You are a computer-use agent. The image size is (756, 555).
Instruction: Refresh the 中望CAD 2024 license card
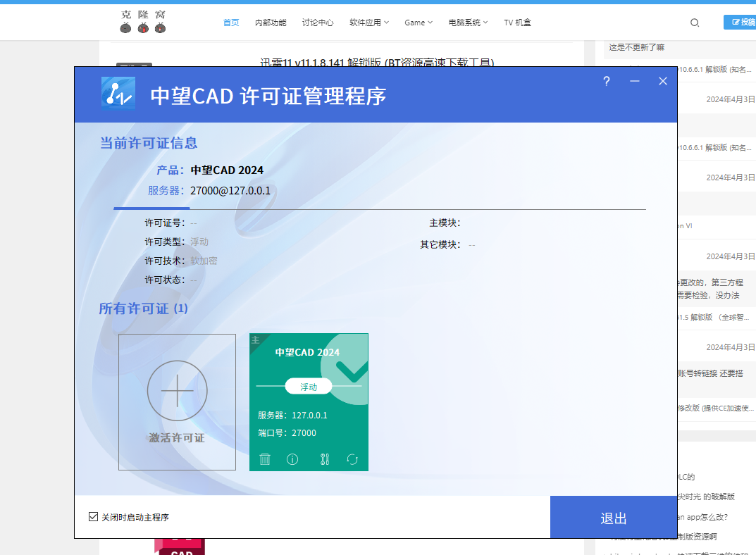point(352,459)
